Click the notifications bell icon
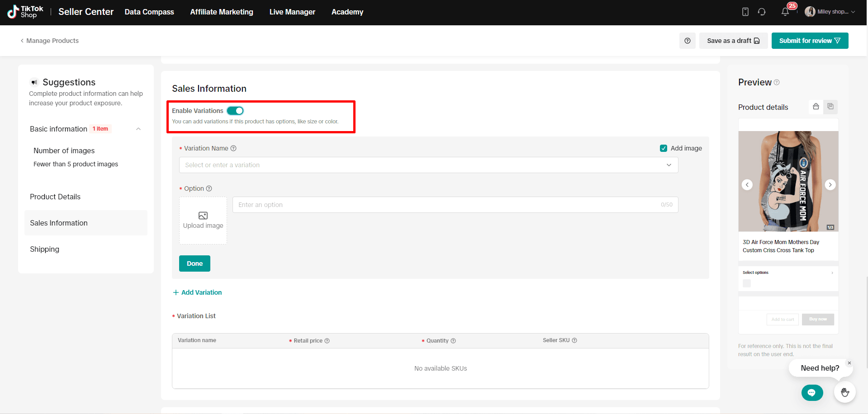 pyautogui.click(x=785, y=12)
